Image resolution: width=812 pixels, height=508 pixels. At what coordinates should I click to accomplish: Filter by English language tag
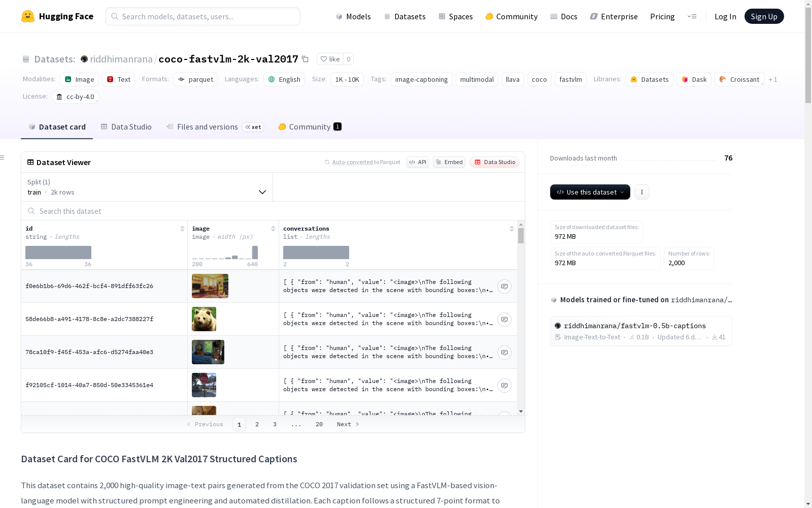tap(284, 79)
